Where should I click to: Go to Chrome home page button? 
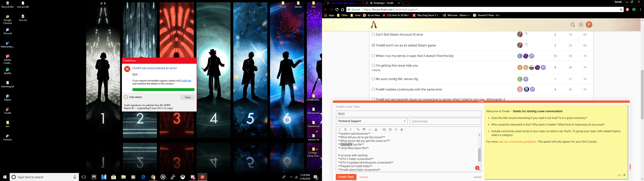point(343,9)
